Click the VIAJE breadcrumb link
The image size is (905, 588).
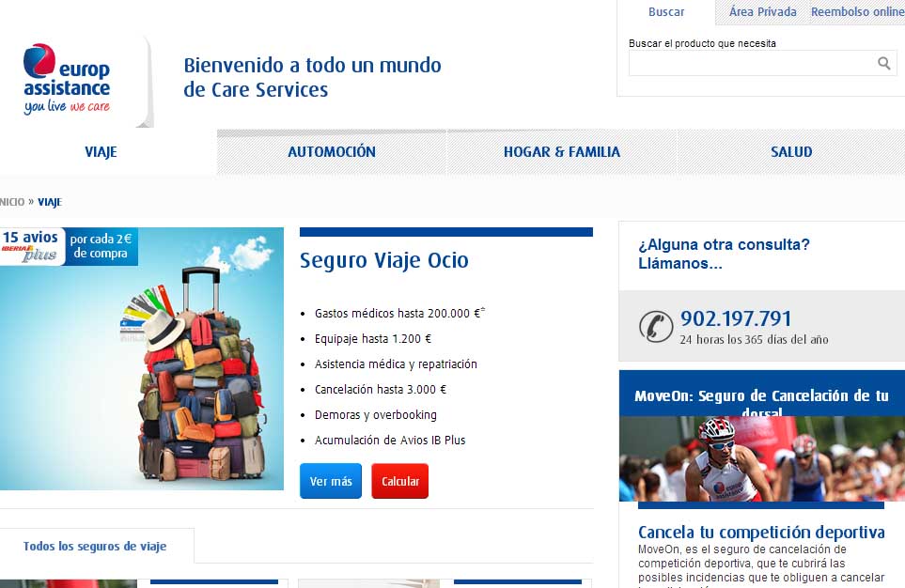[x=50, y=202]
